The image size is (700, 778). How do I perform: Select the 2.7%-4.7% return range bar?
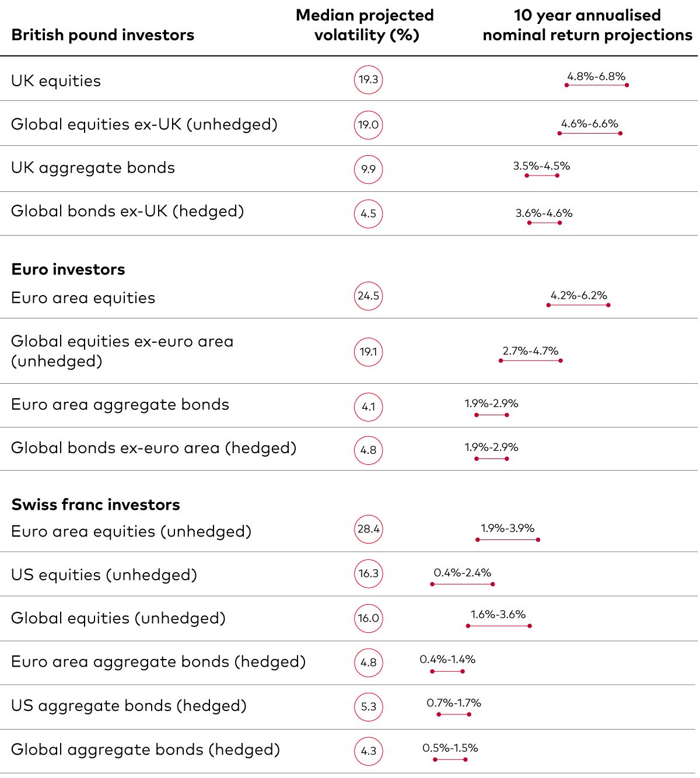(x=530, y=360)
